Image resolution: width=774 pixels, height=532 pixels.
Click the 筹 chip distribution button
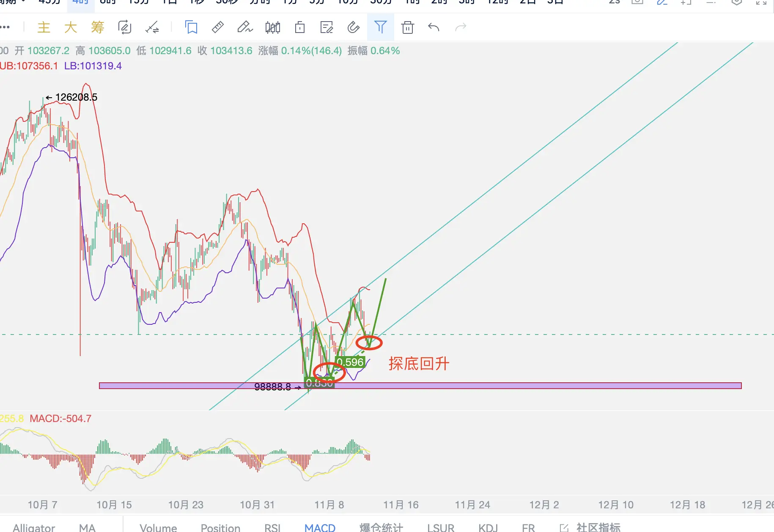point(98,27)
